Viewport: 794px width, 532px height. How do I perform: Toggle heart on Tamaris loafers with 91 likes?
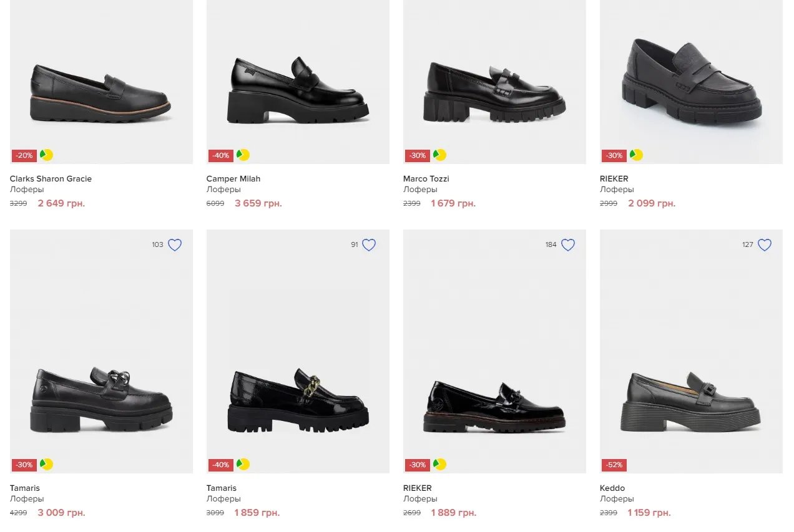(369, 245)
